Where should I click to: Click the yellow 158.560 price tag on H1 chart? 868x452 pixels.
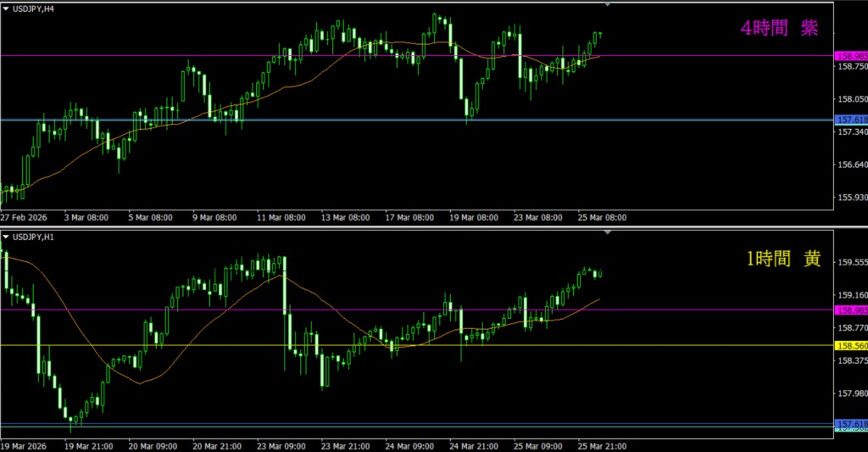(x=851, y=346)
